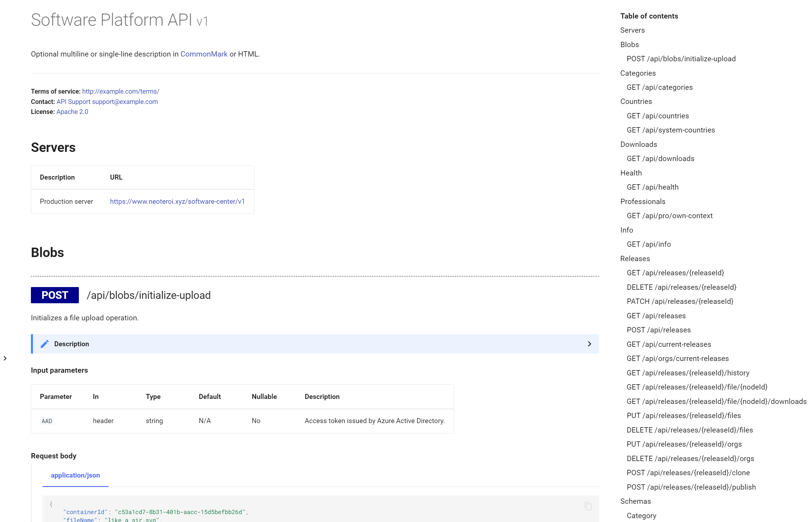Screen dimensions: 812x522
Task: Click the pencil icon beside Description
Action: [44, 344]
